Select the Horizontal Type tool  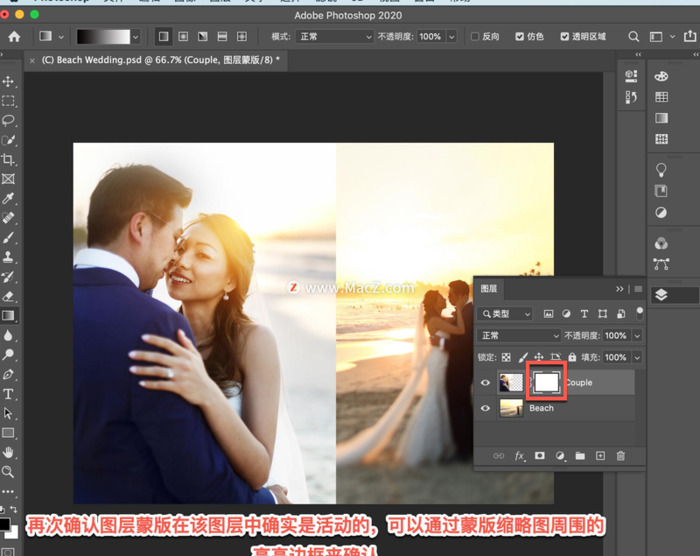pos(8,394)
